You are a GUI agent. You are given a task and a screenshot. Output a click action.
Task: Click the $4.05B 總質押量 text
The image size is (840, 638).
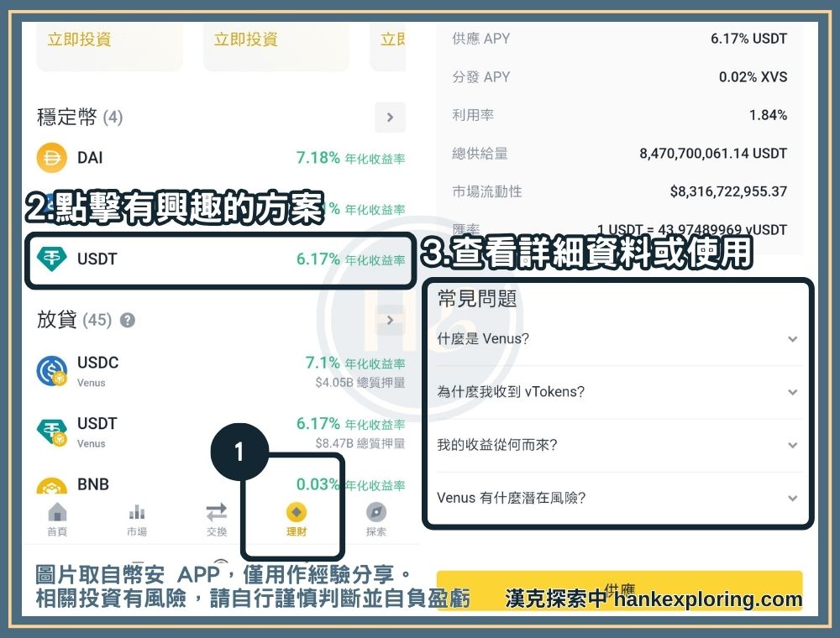(x=360, y=383)
